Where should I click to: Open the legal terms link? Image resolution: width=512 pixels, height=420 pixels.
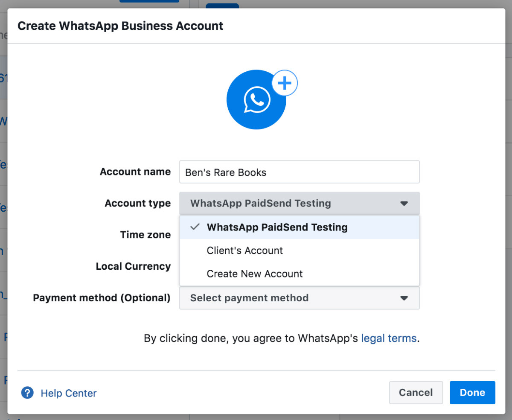[388, 338]
